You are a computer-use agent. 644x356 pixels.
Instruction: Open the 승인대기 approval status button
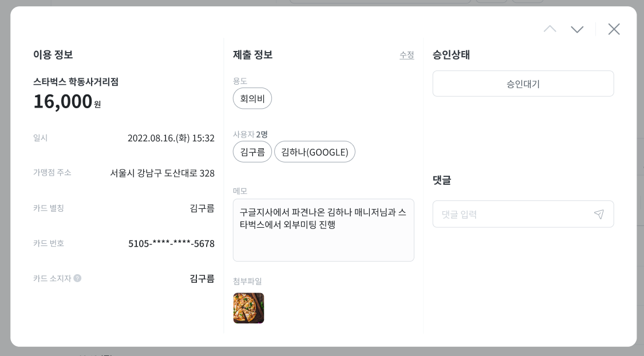pyautogui.click(x=523, y=84)
